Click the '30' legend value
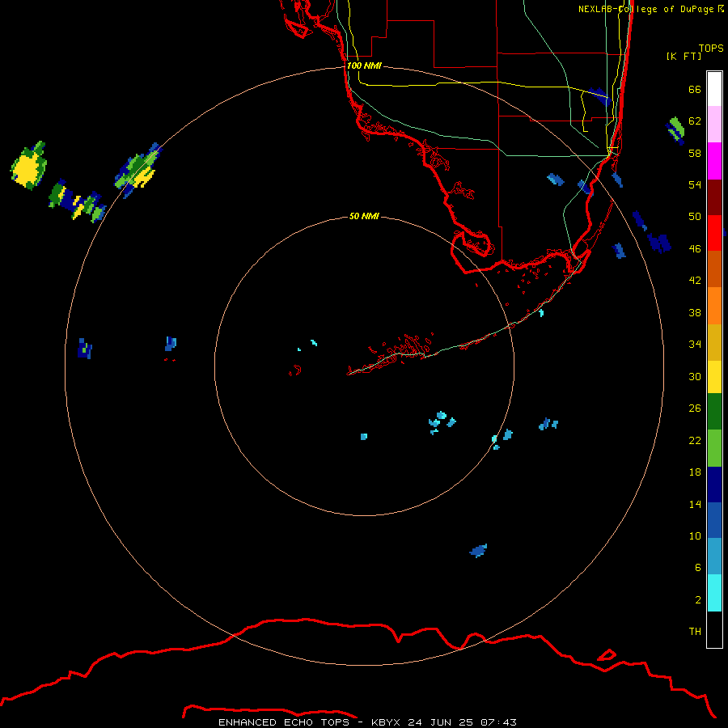The width and height of the screenshot is (728, 728). tap(695, 376)
